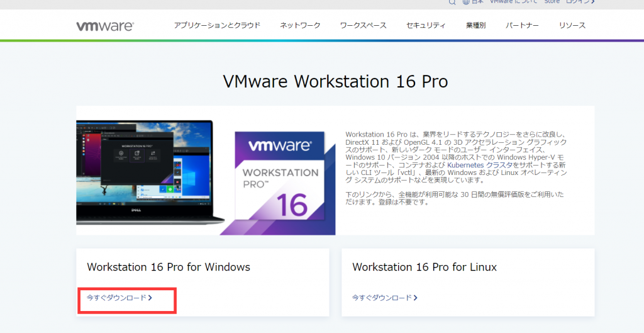Click the VMware logo in header

104,26
